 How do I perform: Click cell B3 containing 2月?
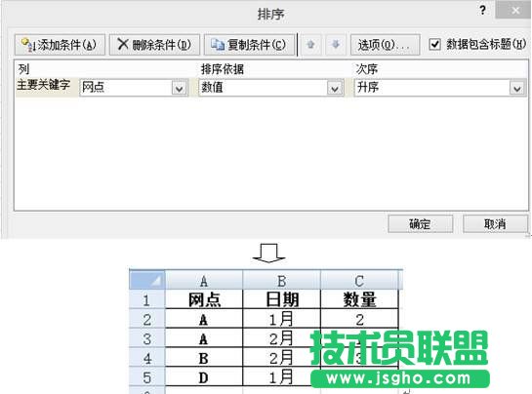(x=281, y=338)
